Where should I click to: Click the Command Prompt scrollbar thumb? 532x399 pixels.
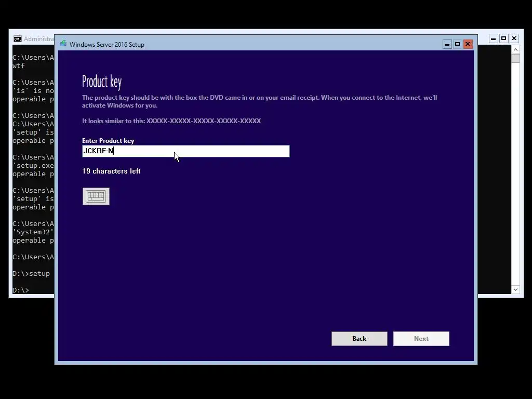coord(515,58)
